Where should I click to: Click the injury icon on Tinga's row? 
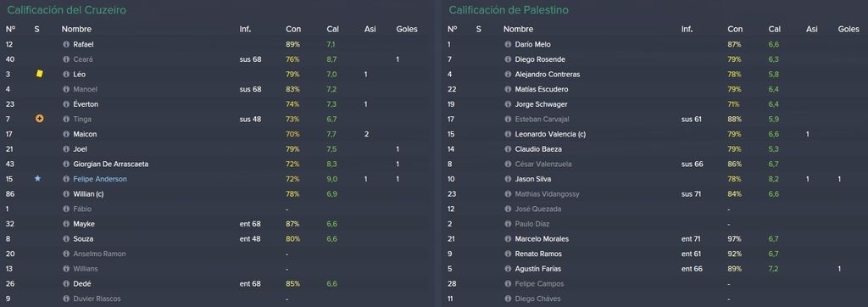point(39,119)
